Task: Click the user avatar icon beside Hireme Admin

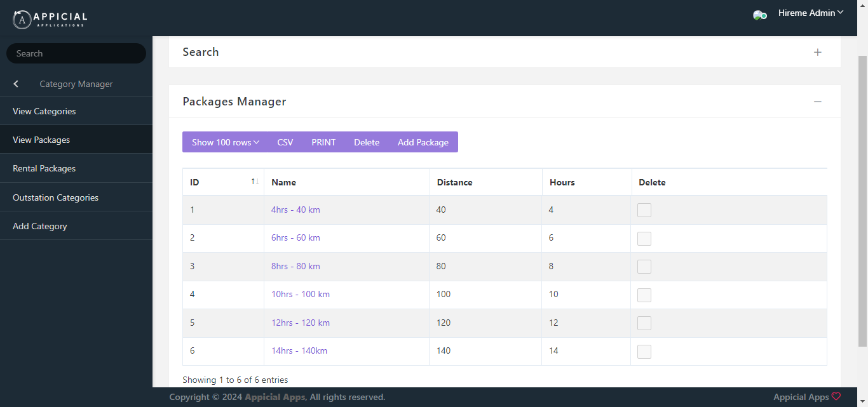Action: pyautogui.click(x=759, y=15)
